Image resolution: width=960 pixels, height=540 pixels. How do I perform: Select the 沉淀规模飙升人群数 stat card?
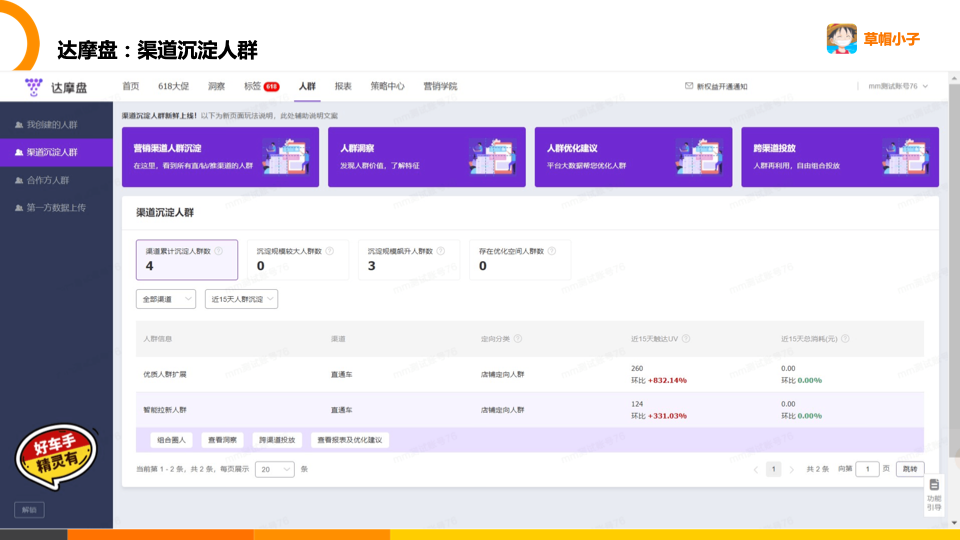[409, 260]
